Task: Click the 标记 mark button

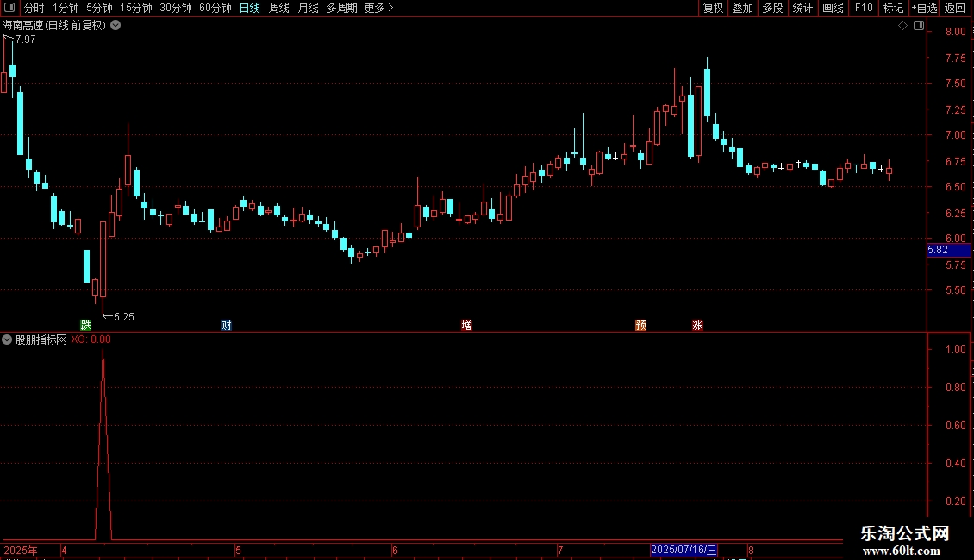Action: pyautogui.click(x=893, y=8)
